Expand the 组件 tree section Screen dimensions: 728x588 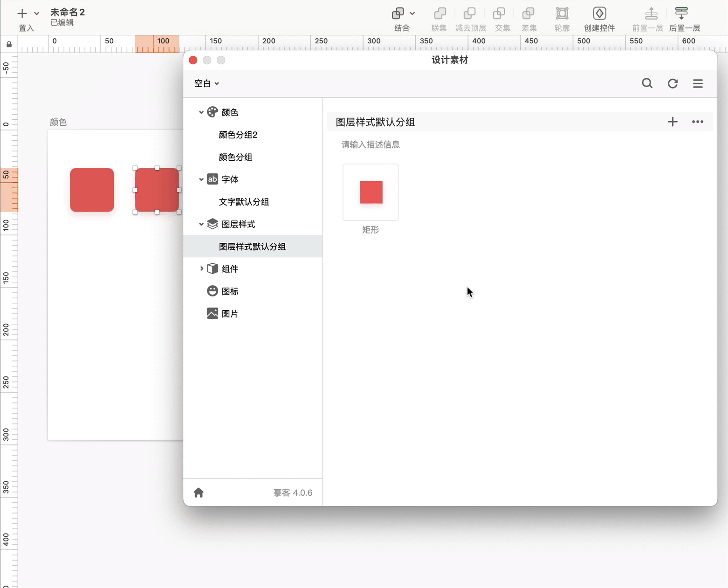[x=201, y=269]
